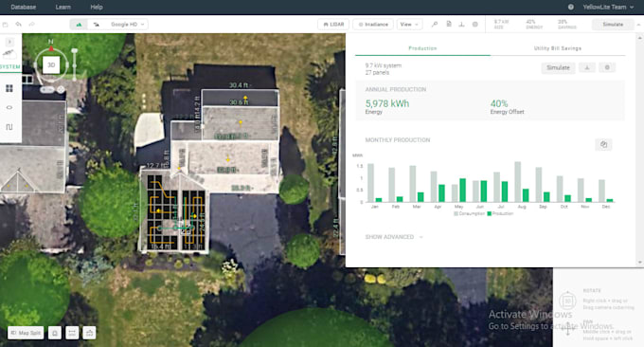Open the View dropdown
This screenshot has width=644, height=347.
click(409, 25)
